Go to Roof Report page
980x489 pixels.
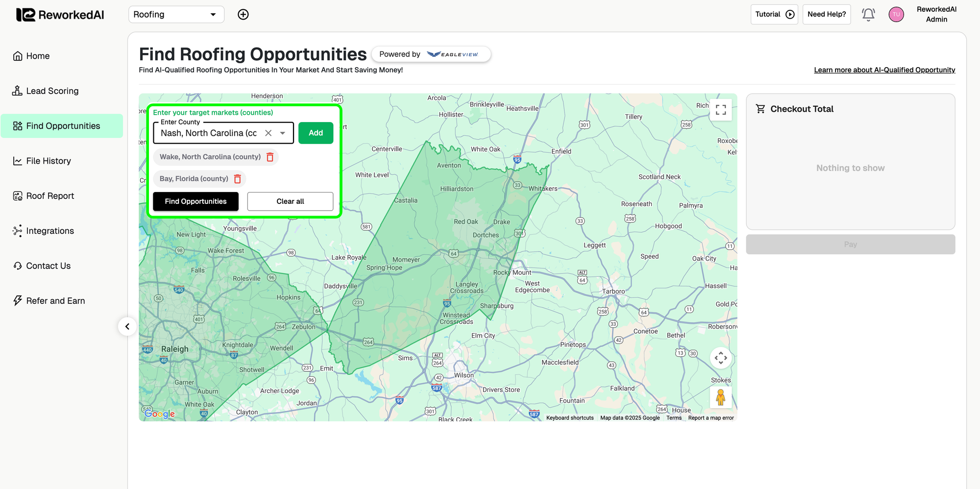point(50,196)
